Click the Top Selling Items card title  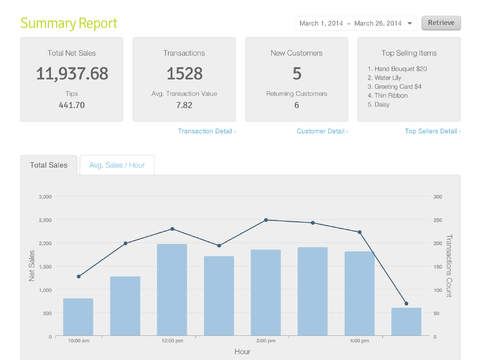point(409,53)
